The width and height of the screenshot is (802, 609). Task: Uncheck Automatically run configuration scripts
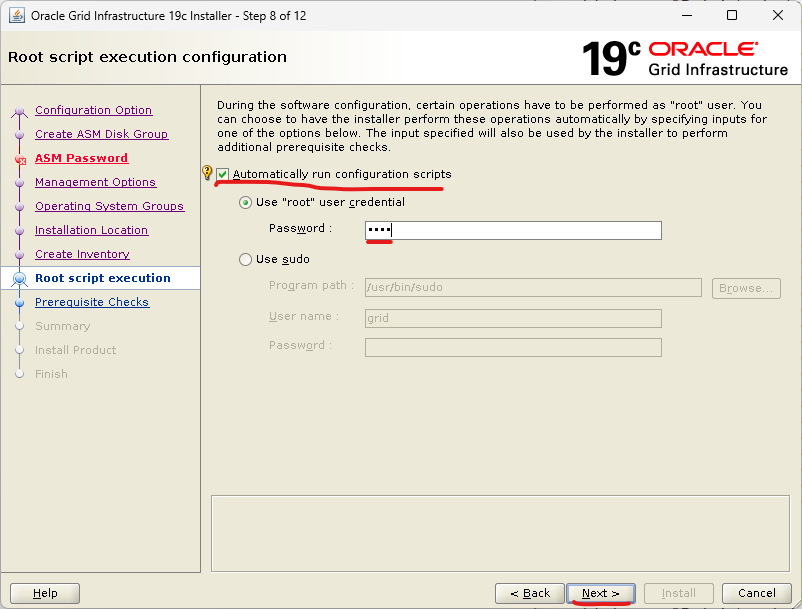(223, 174)
